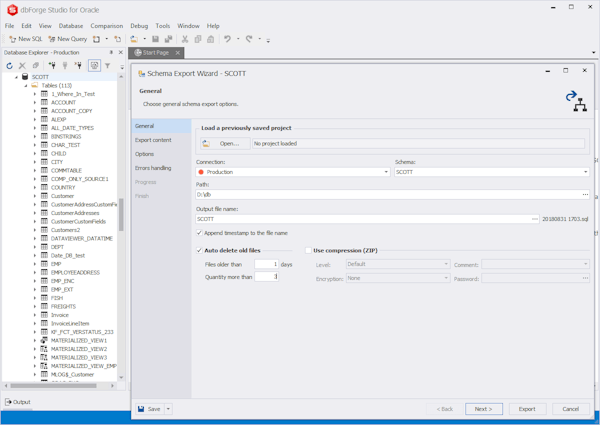The image size is (600, 425).
Task: Click the browse ellipsis button in Path field
Action: click(x=585, y=195)
